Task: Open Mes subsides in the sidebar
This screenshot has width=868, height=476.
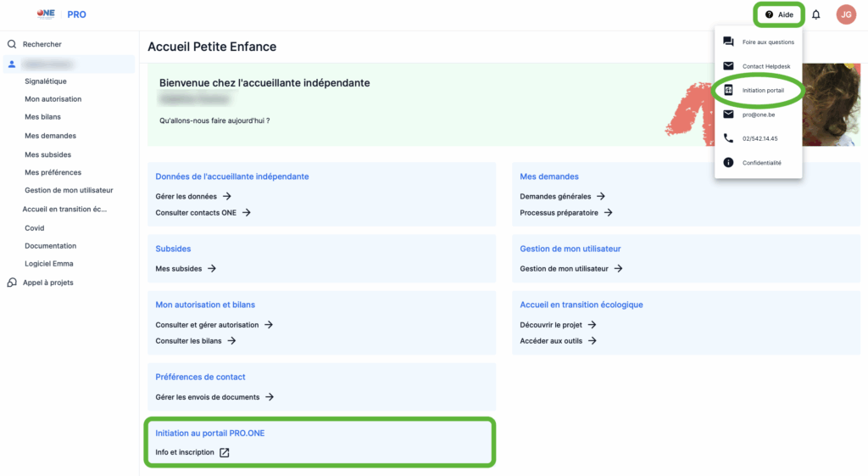Action: pyautogui.click(x=47, y=154)
